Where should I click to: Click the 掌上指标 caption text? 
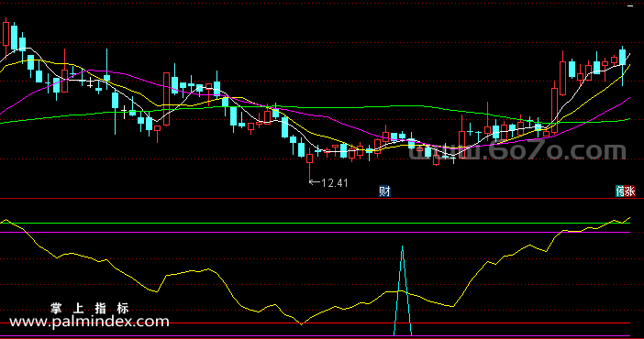tap(90, 308)
